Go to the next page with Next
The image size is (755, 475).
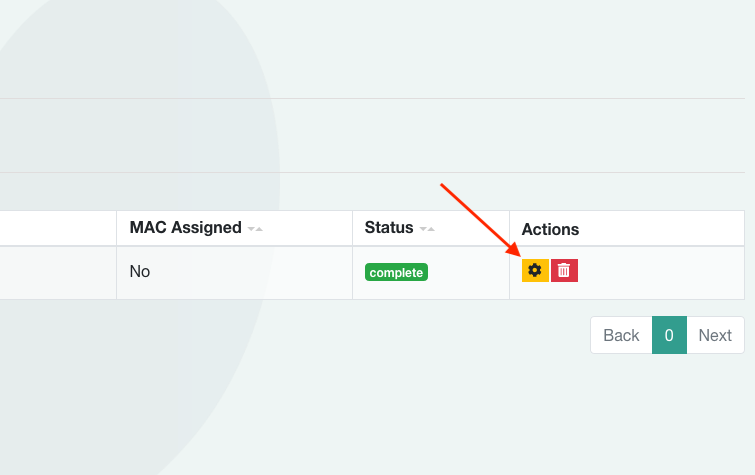click(x=715, y=335)
